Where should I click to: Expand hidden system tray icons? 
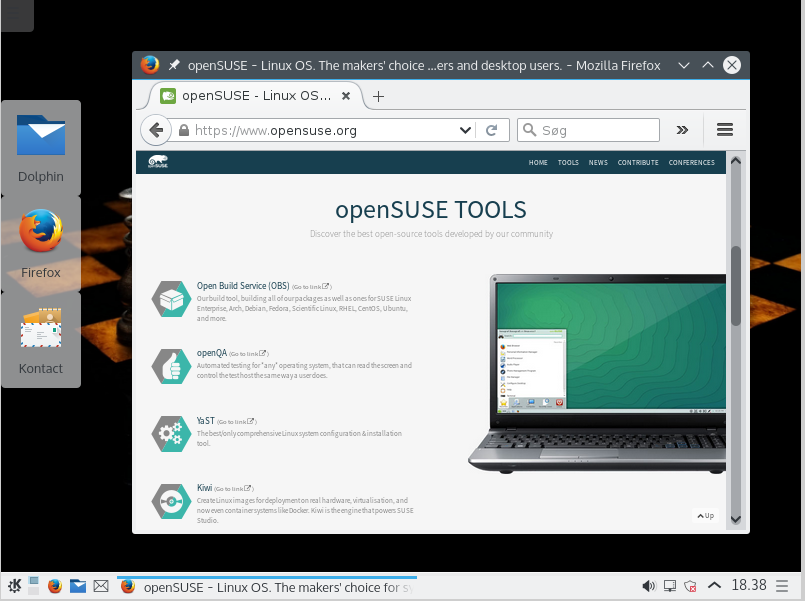(714, 585)
